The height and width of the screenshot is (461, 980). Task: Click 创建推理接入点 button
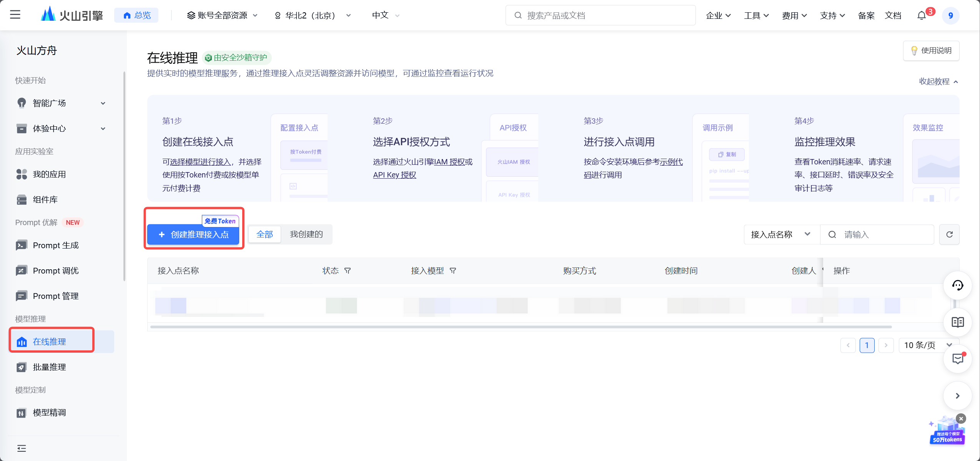[x=193, y=234]
